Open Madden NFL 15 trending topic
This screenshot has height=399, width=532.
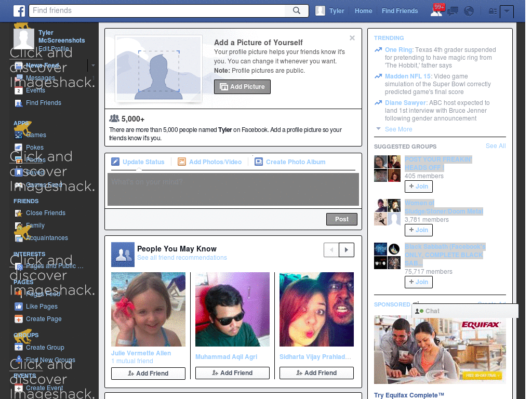pyautogui.click(x=408, y=76)
